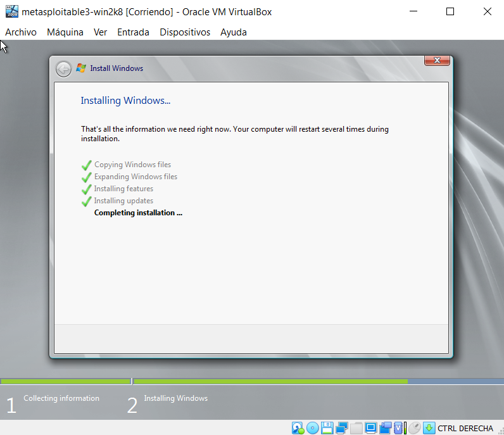Click the Completing installation step text
This screenshot has width=504, height=435.
click(138, 213)
